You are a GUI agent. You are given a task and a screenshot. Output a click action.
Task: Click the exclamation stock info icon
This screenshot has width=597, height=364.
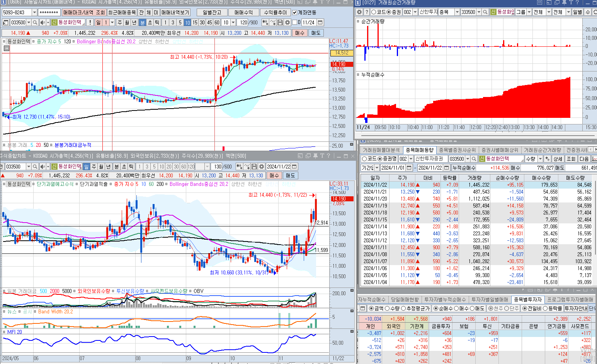tap(90, 22)
